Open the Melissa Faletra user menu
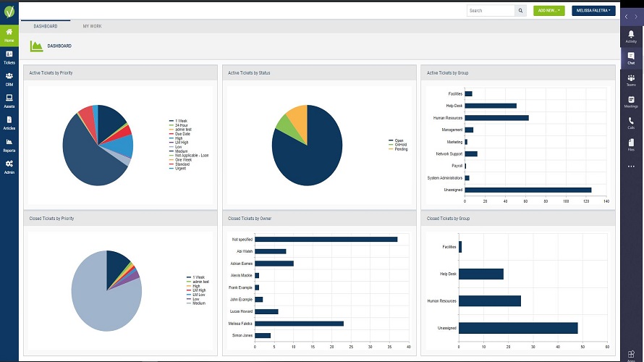Viewport: 644px width, 362px height. click(x=593, y=11)
